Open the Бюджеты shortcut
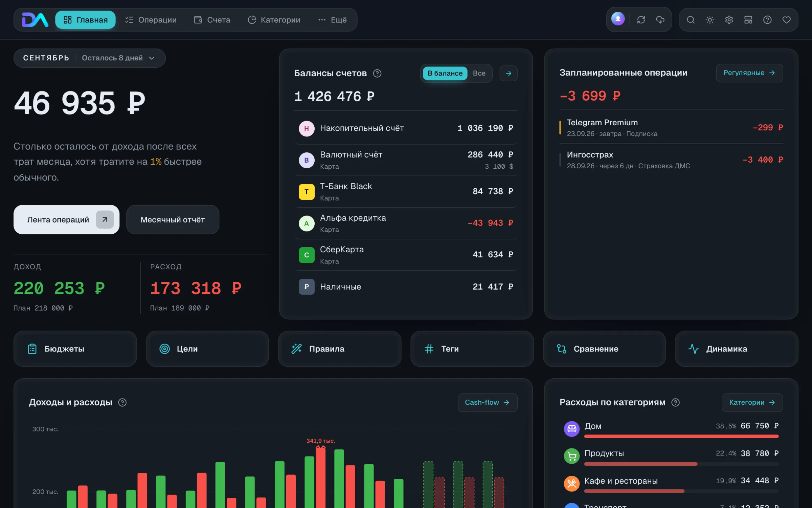812x508 pixels. [x=75, y=349]
